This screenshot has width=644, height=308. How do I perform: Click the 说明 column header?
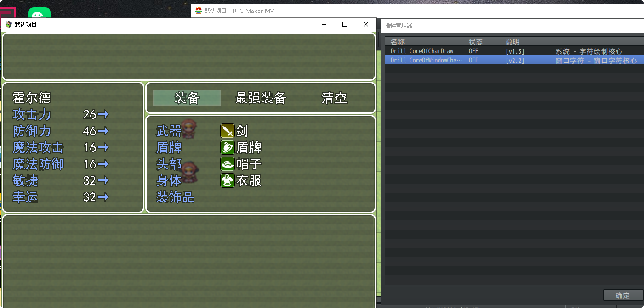pos(572,42)
